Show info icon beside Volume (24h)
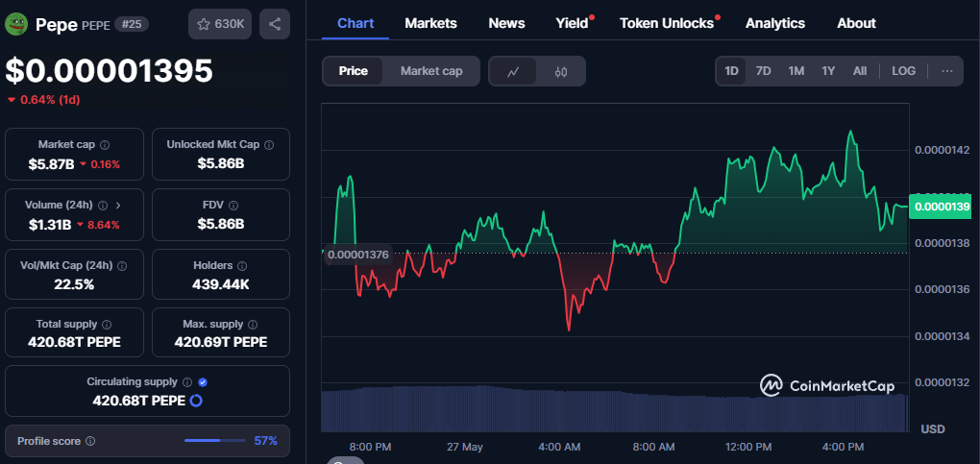 pos(103,206)
